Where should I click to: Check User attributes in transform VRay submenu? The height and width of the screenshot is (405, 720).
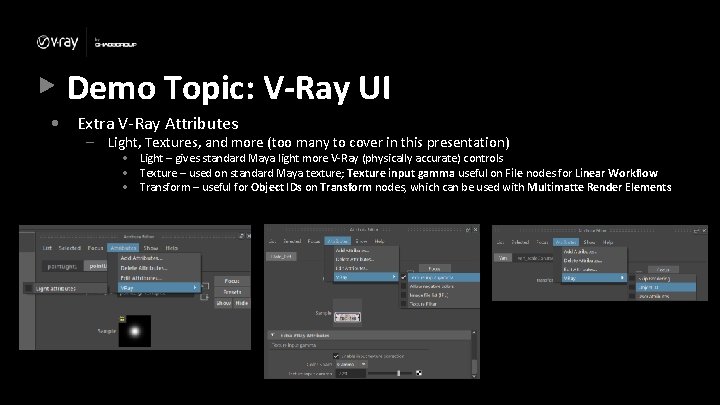pos(633,296)
